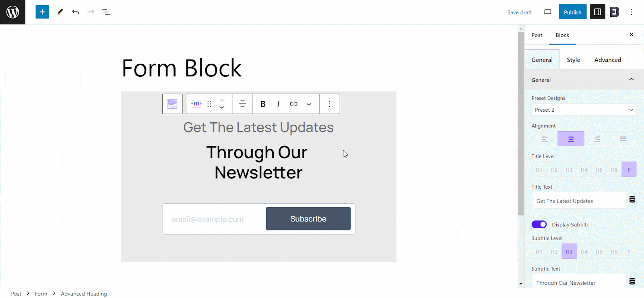Set Subtitle Level to H1
Screen dimensions: 644x298
[x=539, y=251]
